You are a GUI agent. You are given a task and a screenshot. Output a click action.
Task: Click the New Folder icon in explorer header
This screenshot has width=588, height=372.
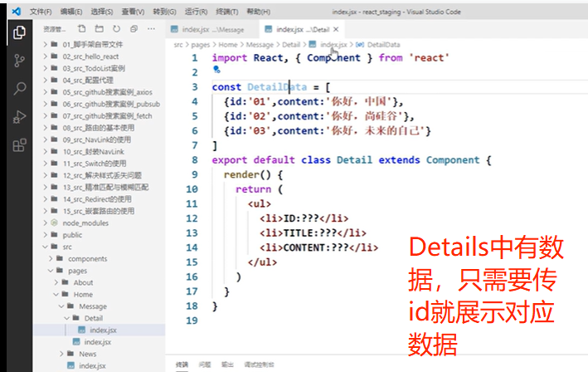tap(99, 29)
